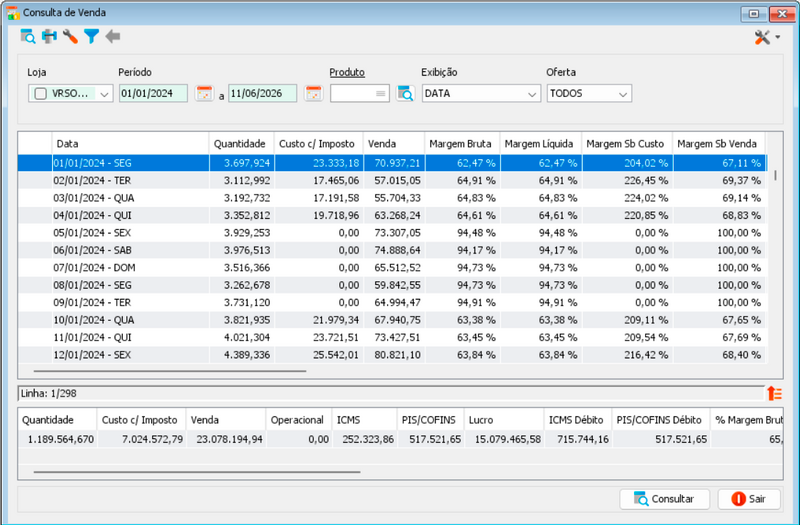Click the Consulta de Venda title bar icon
The height and width of the screenshot is (525, 800).
point(13,13)
